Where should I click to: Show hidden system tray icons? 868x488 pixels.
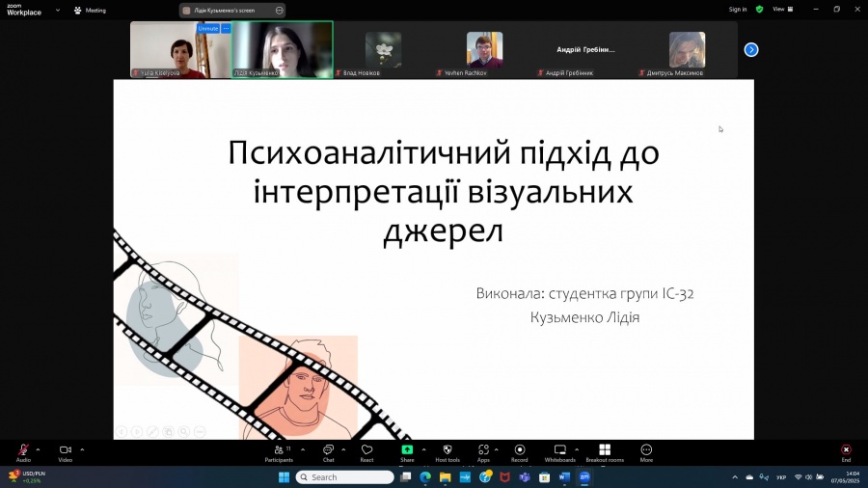pos(735,477)
